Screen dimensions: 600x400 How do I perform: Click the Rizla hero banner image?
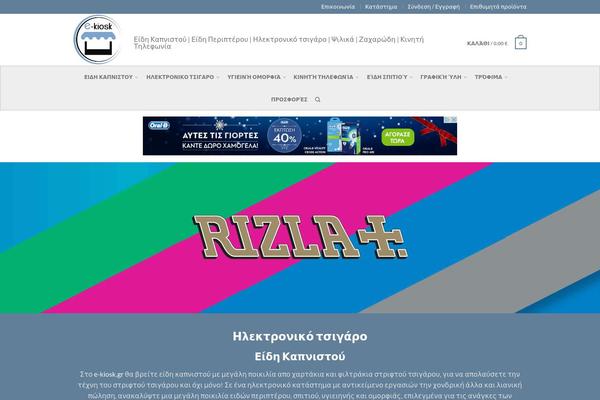[x=300, y=238]
